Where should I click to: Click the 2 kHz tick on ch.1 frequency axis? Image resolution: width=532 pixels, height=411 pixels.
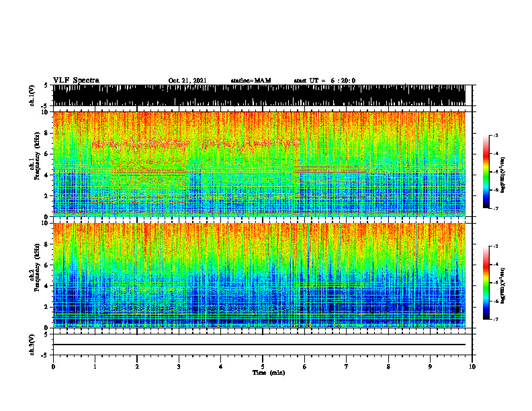tap(47, 195)
